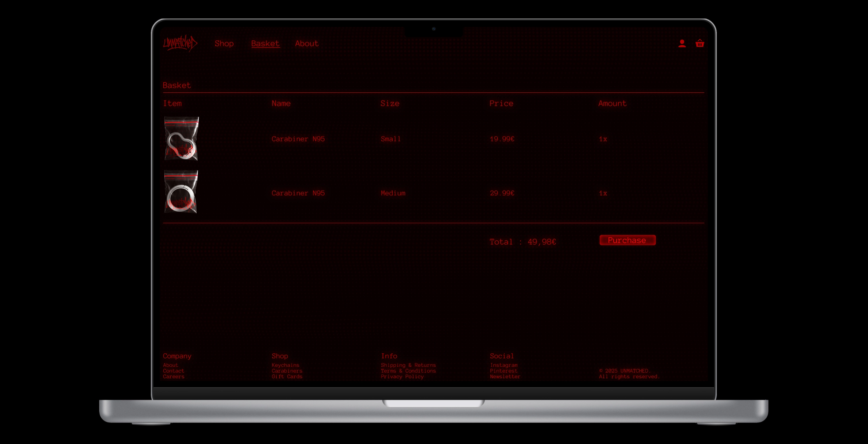Screen dimensions: 868x444
Task: Open the account profile icon
Action: coord(682,43)
